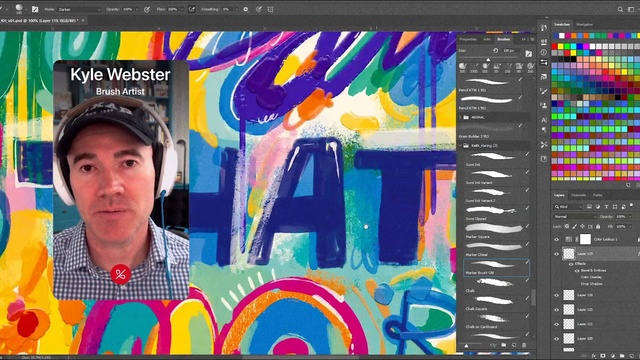Screen dimensions: 640x360
Task: Hide the fourth layer below the Effects list
Action: point(556,339)
